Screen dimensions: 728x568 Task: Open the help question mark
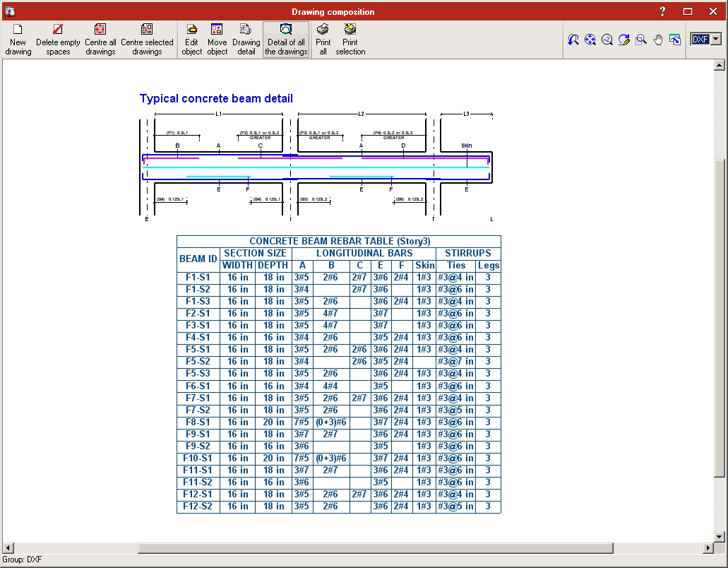pyautogui.click(x=662, y=11)
